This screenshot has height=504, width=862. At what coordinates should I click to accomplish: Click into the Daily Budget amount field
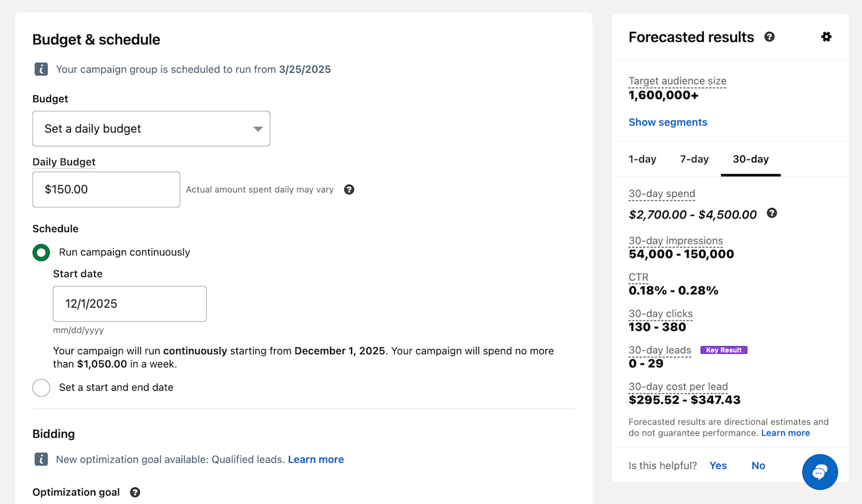tap(106, 190)
